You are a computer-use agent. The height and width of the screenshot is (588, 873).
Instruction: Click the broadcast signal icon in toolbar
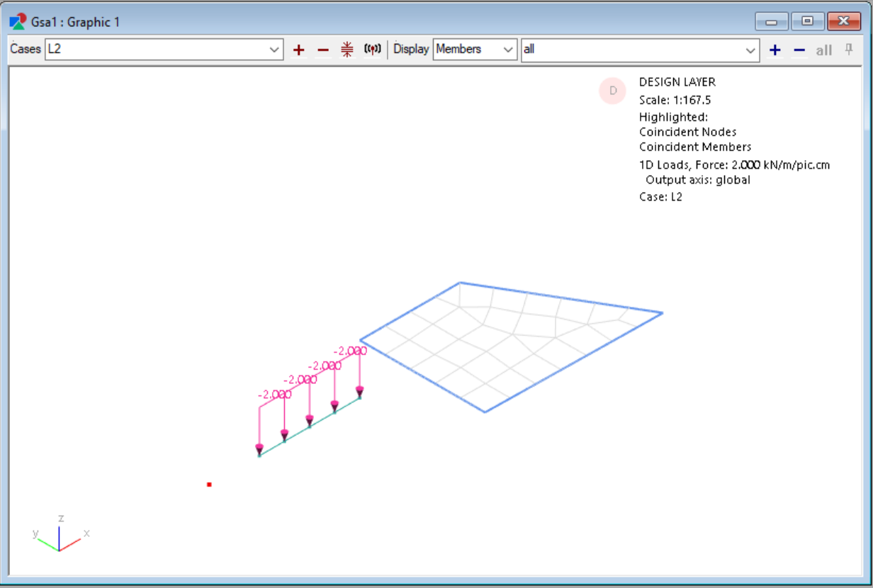[372, 50]
